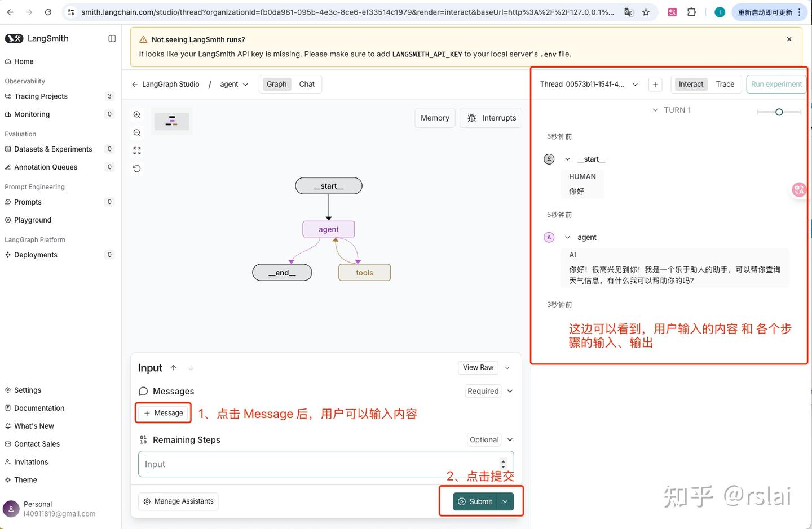
Task: Select the Interact tab
Action: pyautogui.click(x=691, y=85)
